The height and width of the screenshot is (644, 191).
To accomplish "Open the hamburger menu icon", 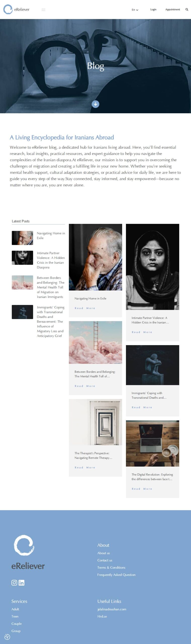I will (43, 10).
